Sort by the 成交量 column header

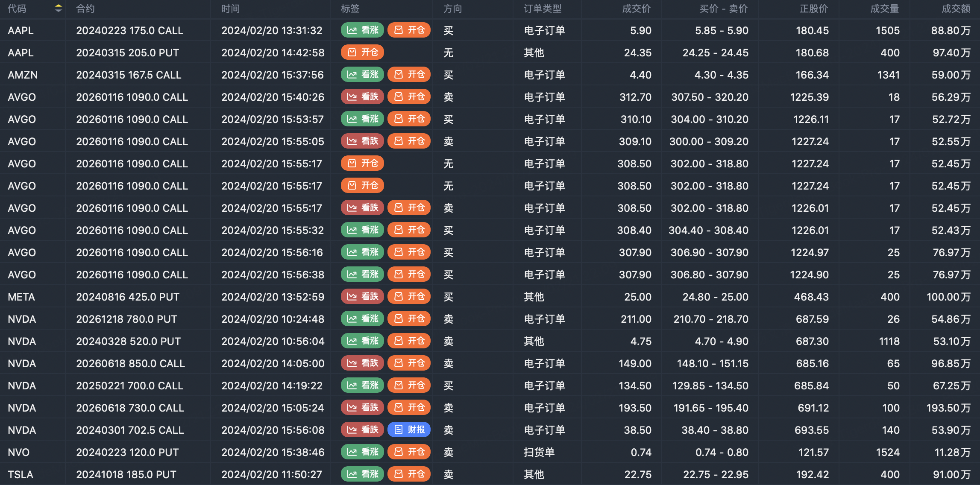[x=884, y=9]
